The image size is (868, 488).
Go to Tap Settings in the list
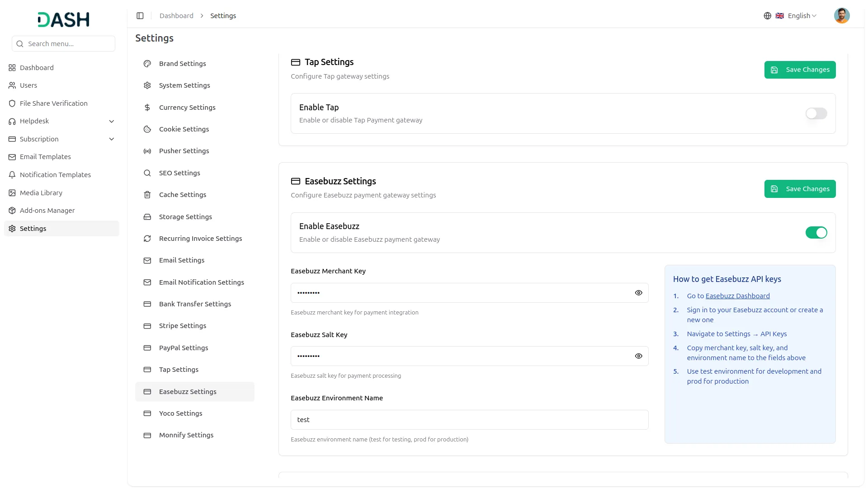click(x=195, y=370)
